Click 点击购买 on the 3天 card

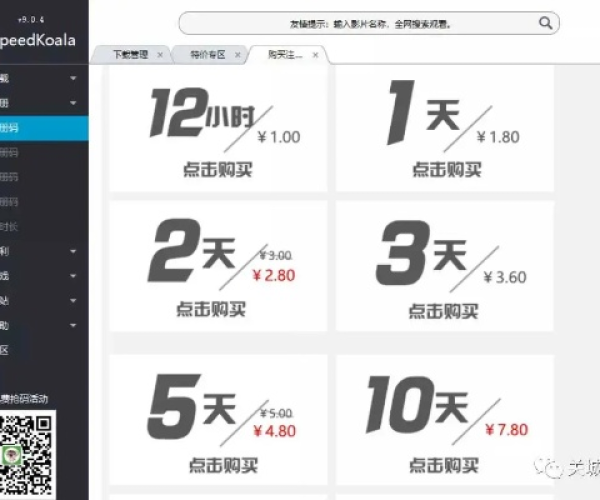[x=443, y=311]
